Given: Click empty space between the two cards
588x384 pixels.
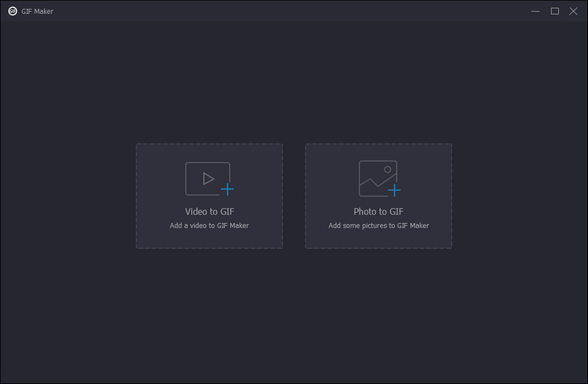Looking at the screenshot, I should [294, 196].
